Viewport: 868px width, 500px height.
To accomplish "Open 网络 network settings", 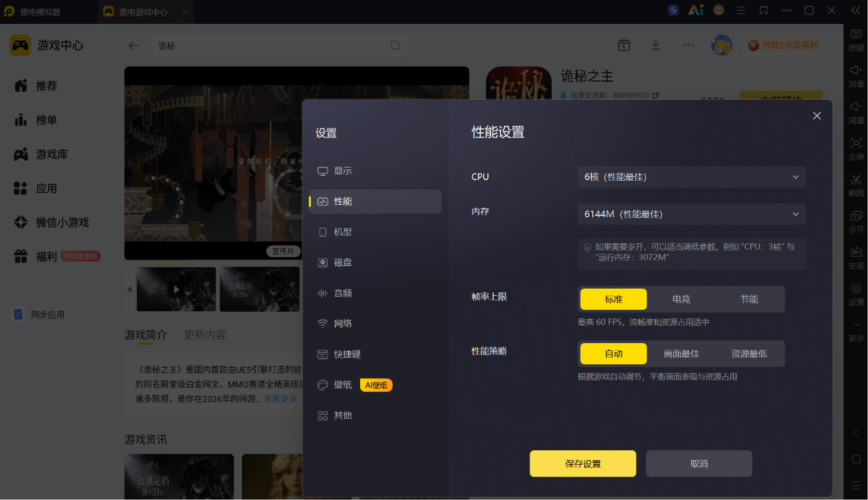I will tap(376, 324).
